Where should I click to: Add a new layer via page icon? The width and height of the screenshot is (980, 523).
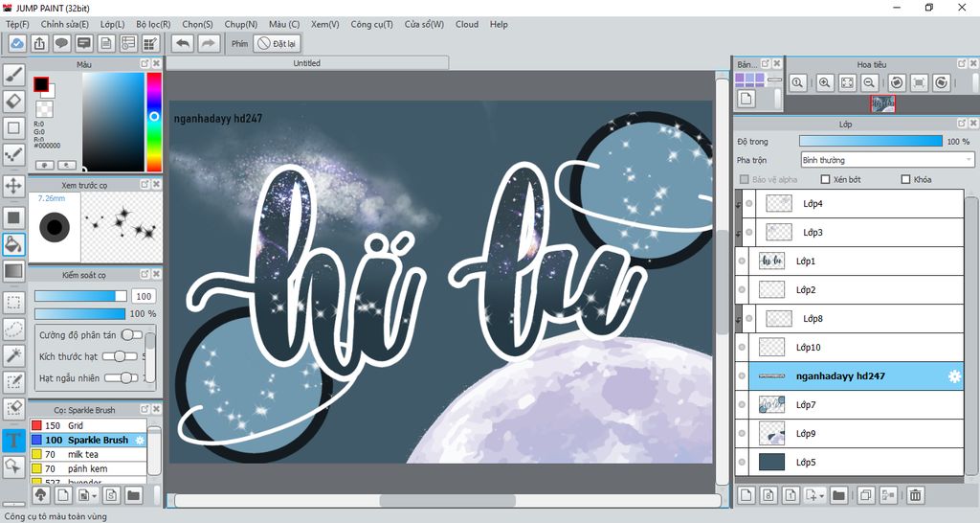pyautogui.click(x=746, y=495)
